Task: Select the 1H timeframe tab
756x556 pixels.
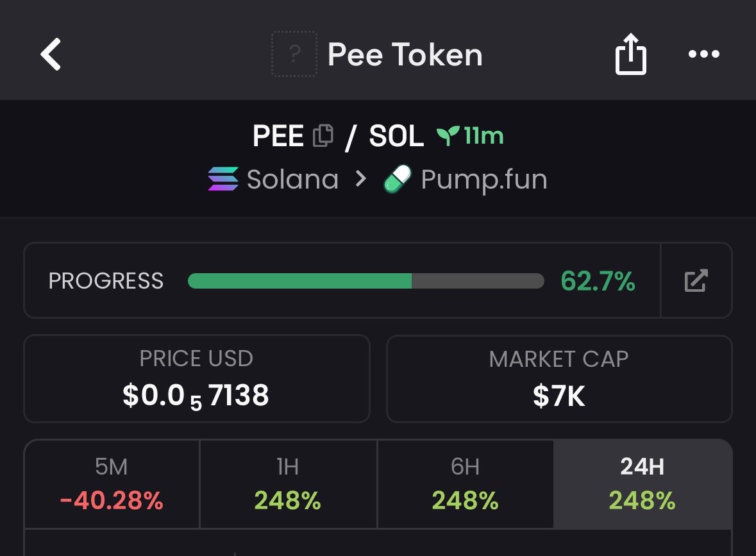Action: (288, 484)
